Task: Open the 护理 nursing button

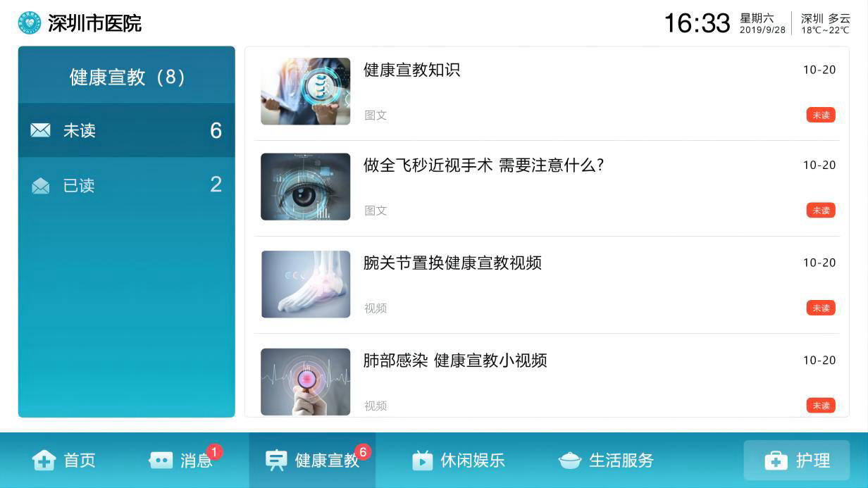Action: tap(797, 461)
